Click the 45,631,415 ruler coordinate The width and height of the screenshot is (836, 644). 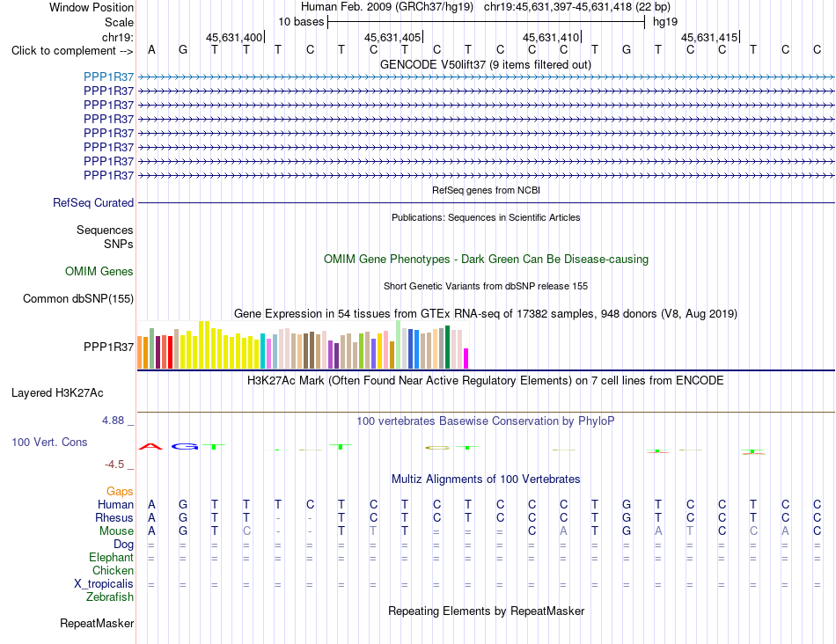[x=709, y=37]
